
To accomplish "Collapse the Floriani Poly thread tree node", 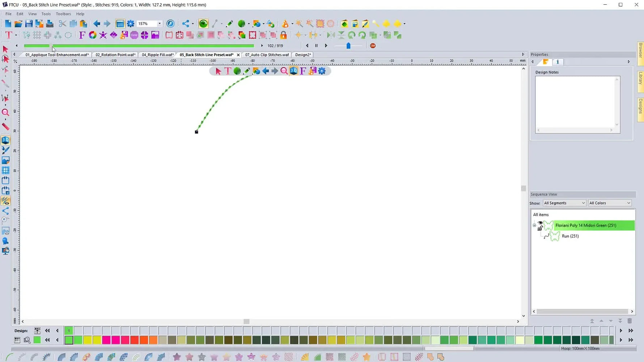I will pyautogui.click(x=534, y=225).
